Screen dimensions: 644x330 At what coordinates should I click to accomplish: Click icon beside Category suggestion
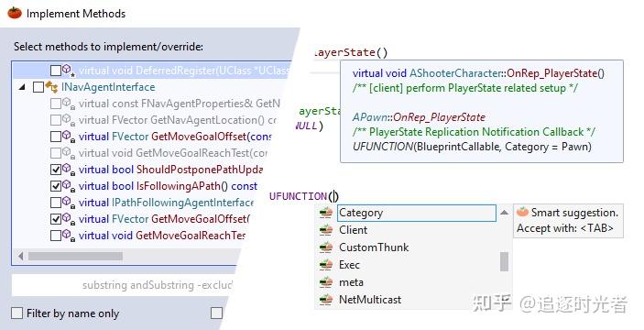click(x=326, y=213)
